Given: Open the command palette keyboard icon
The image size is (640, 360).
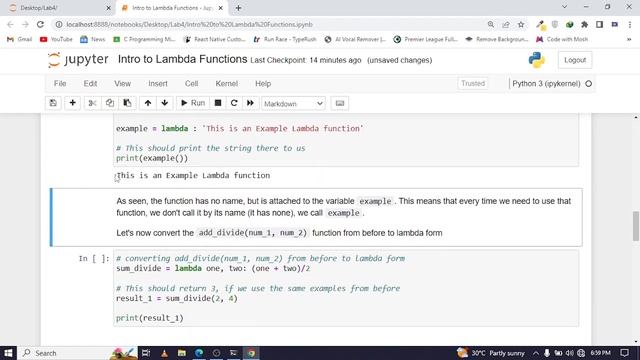Looking at the screenshot, I should (340, 103).
